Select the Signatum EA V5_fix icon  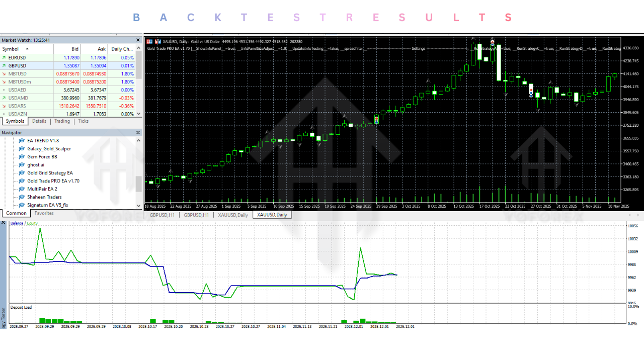(22, 205)
